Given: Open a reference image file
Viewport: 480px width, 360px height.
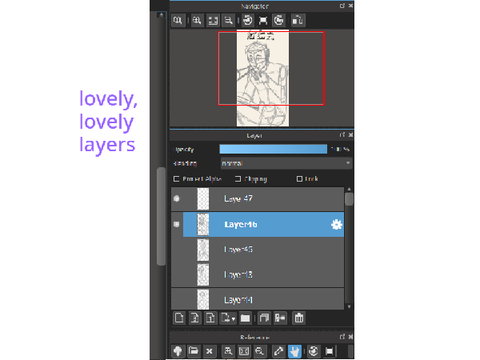Looking at the screenshot, I should point(194,351).
